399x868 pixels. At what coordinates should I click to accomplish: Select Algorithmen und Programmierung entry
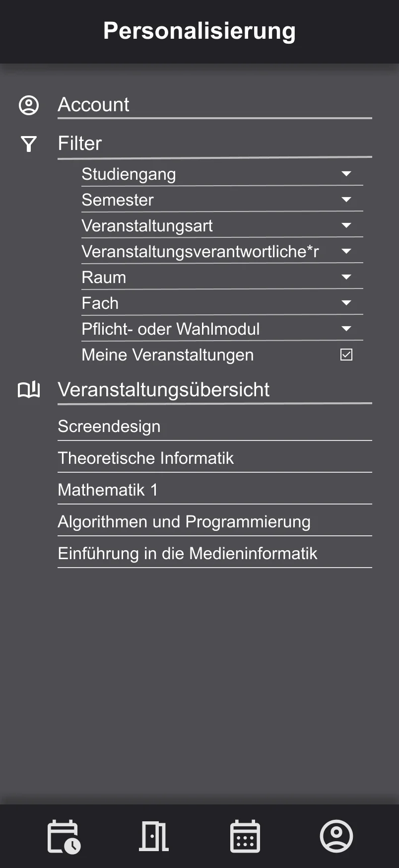pos(184,522)
